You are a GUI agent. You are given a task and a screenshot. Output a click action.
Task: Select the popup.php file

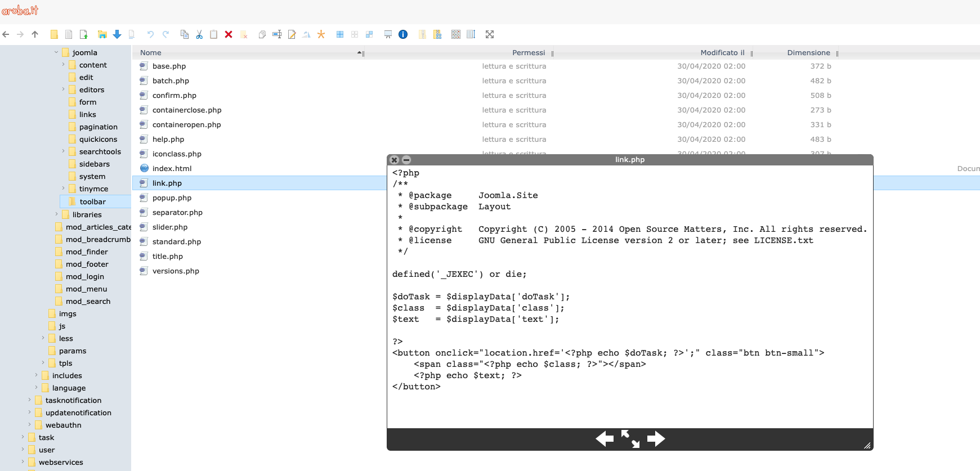pos(172,198)
